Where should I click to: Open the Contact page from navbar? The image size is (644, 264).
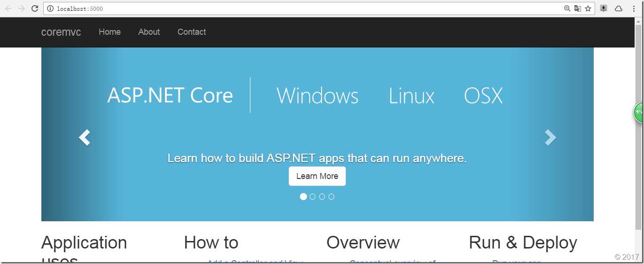192,32
